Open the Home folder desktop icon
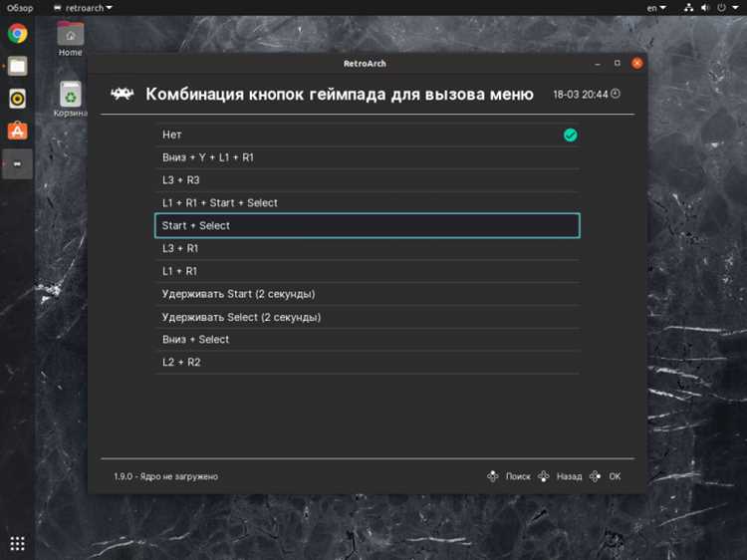The width and height of the screenshot is (747, 560). point(70,39)
